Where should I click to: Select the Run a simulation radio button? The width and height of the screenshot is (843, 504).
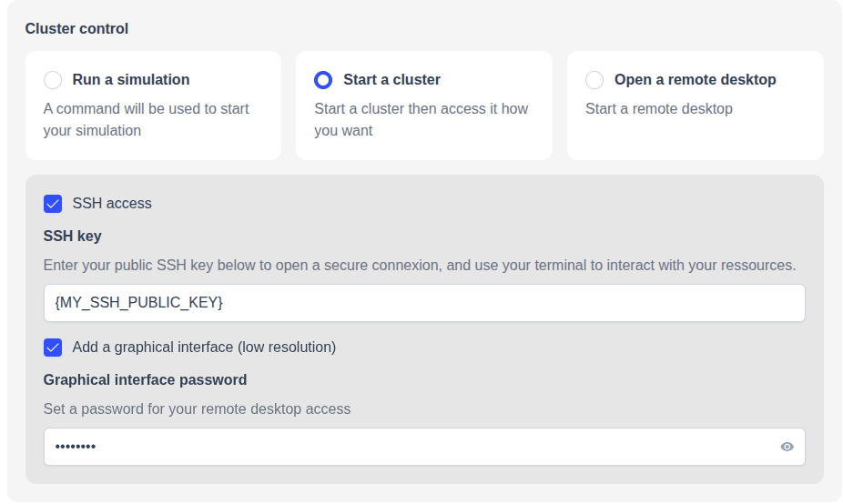53,80
